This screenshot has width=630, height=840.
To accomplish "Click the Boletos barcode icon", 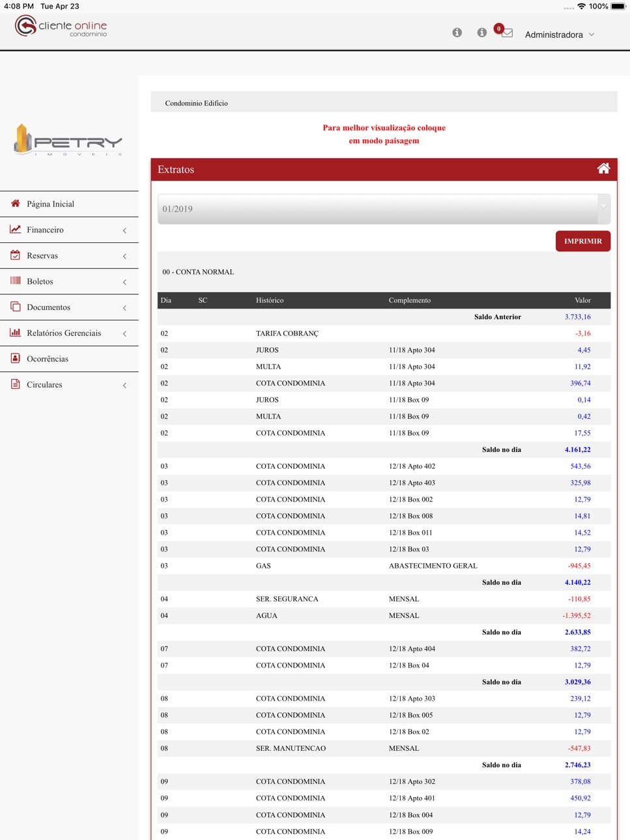I will [x=16, y=281].
